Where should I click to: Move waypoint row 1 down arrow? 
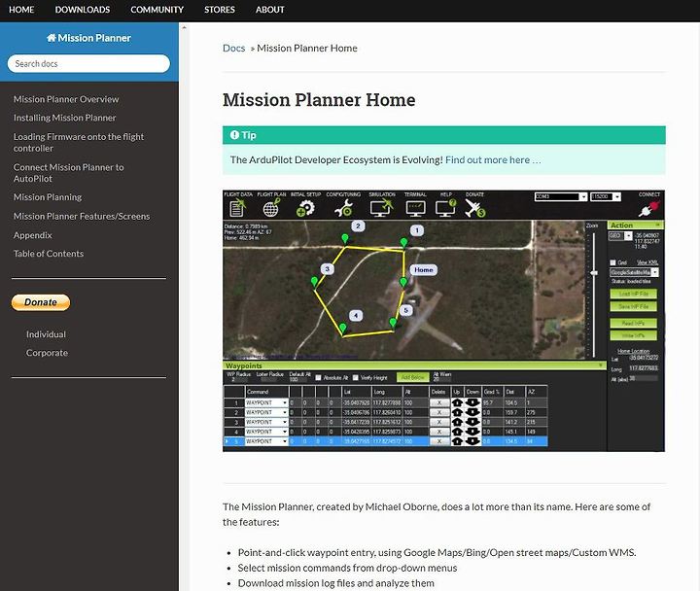472,402
